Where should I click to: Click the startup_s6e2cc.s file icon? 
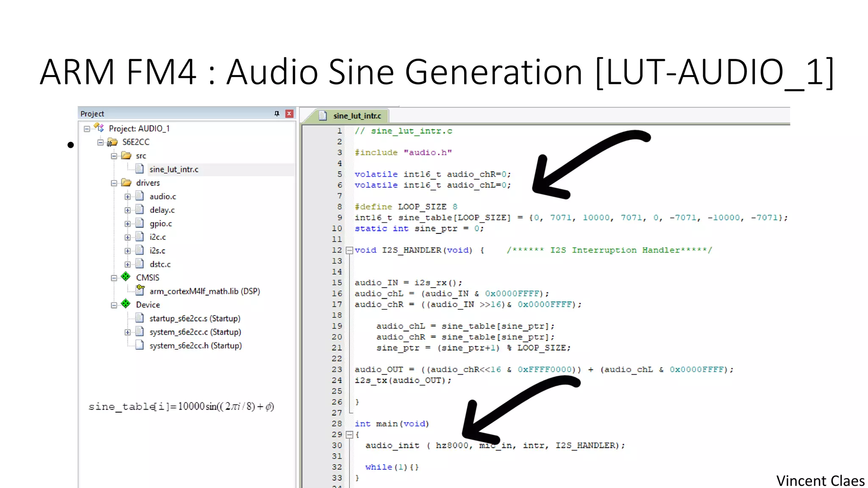pyautogui.click(x=139, y=318)
